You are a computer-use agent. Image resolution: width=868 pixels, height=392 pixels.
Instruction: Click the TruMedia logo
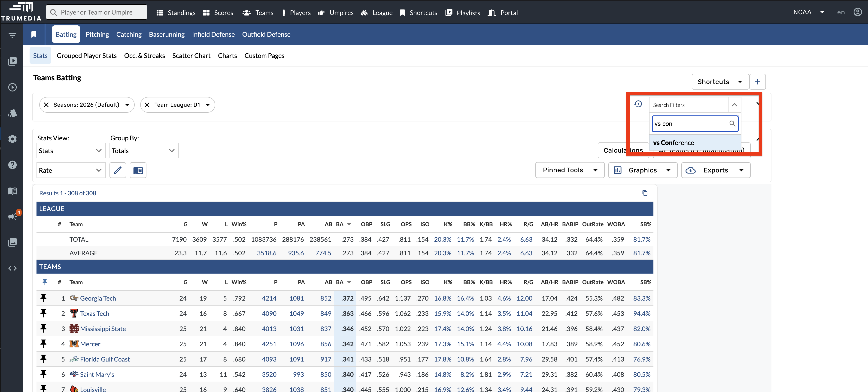point(21,12)
